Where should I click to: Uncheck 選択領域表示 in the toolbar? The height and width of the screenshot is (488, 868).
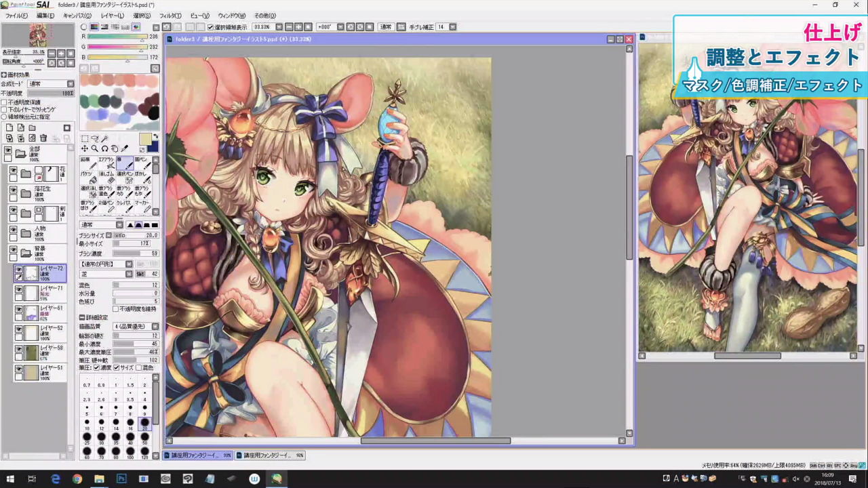point(210,27)
